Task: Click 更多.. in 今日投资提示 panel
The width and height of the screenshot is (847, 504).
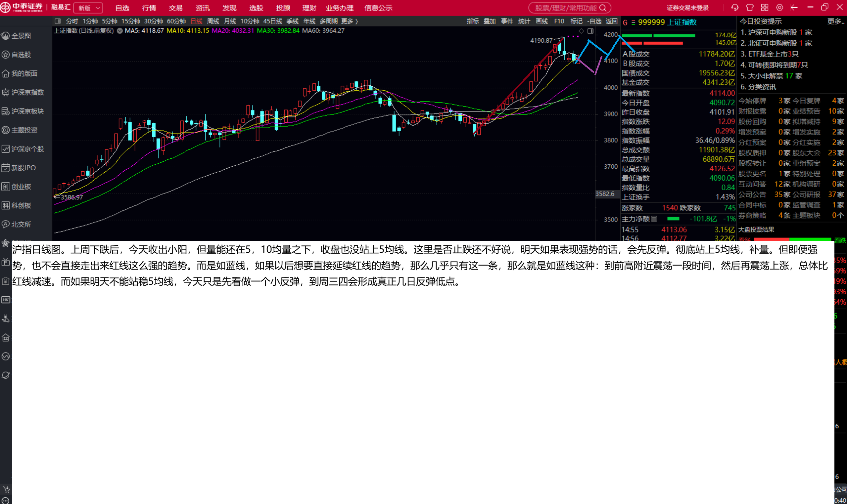Action: pyautogui.click(x=835, y=21)
